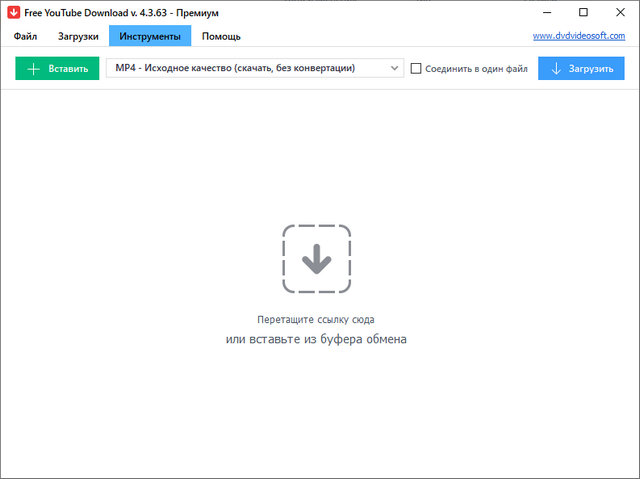Image resolution: width=640 pixels, height=479 pixels.
Task: Click the Перетащите ссылку сюда hint text
Action: point(316,320)
